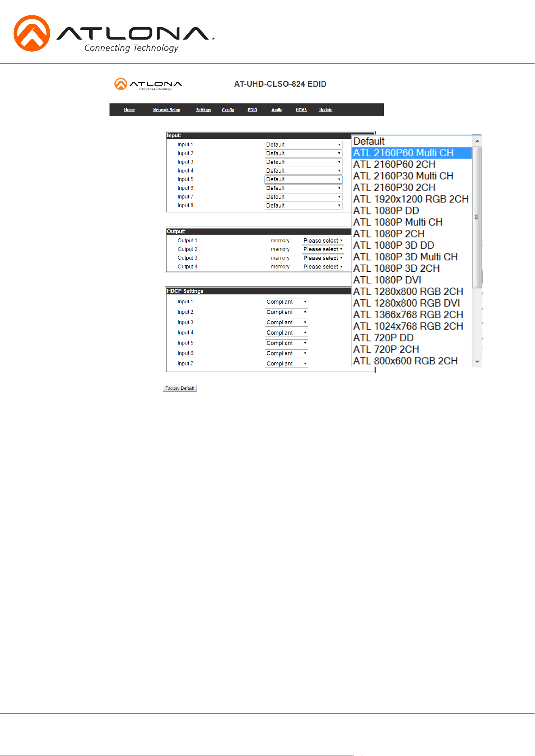Screen dimensions: 535x756
Task: Select ATL 1080P DVI option
Action: [x=412, y=280]
